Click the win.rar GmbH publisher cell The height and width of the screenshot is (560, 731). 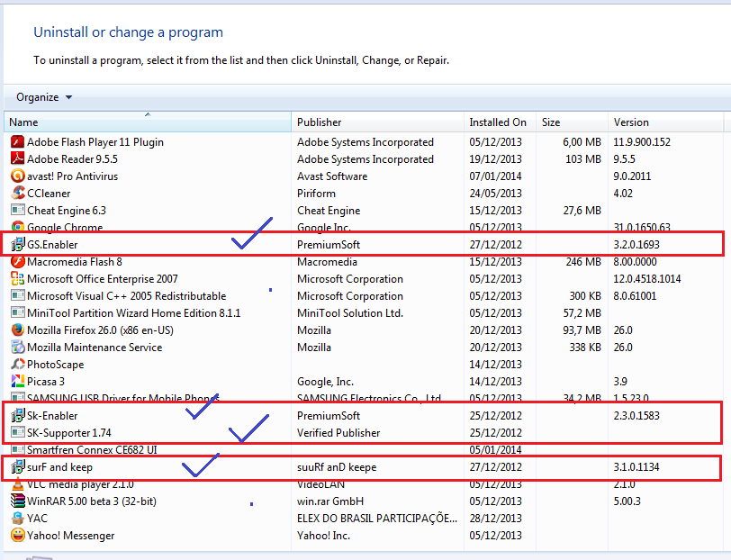click(330, 501)
